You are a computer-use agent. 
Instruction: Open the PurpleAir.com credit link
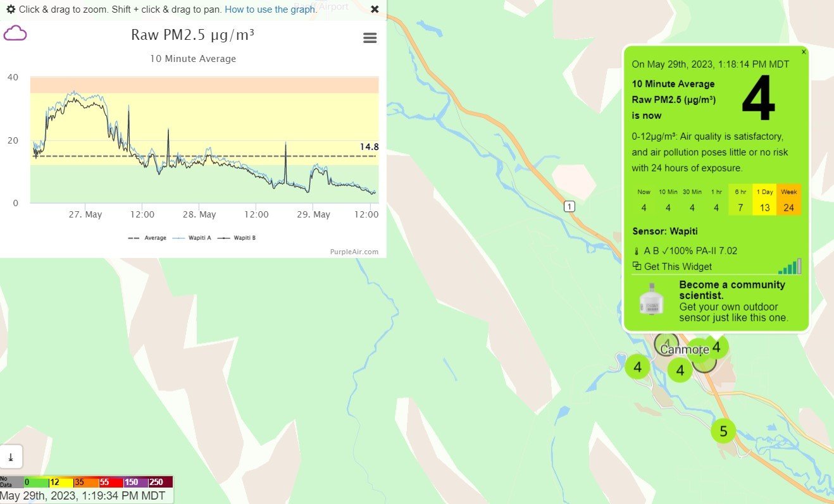click(x=354, y=252)
